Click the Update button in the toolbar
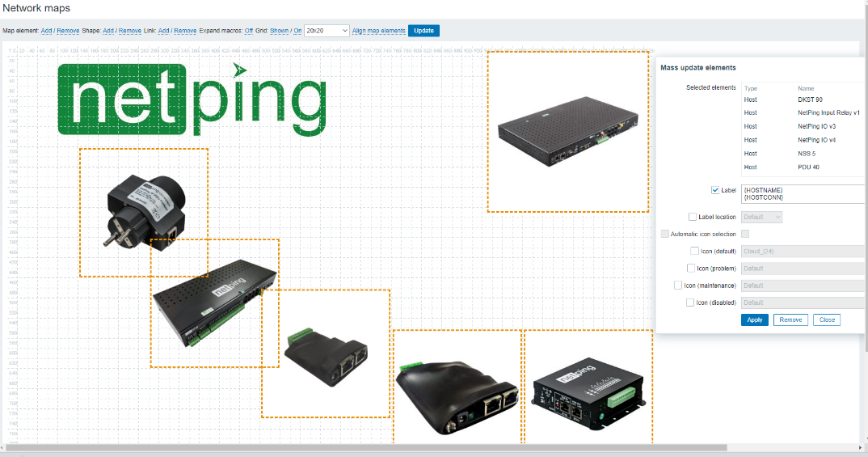This screenshot has width=868, height=457. [423, 31]
